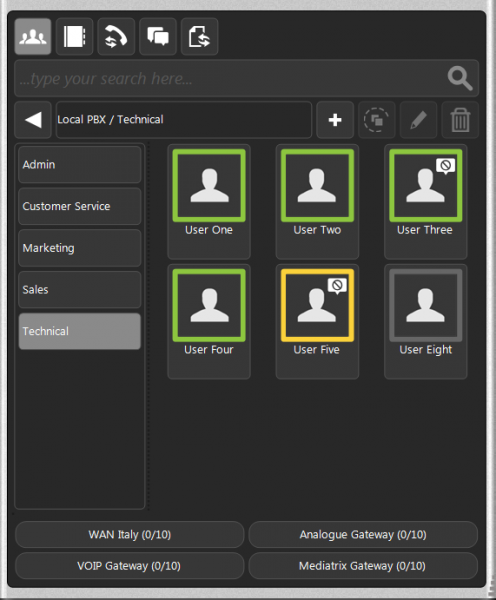Click the WAN Italy (0/10) button
This screenshot has height=600, width=496.
[130, 535]
